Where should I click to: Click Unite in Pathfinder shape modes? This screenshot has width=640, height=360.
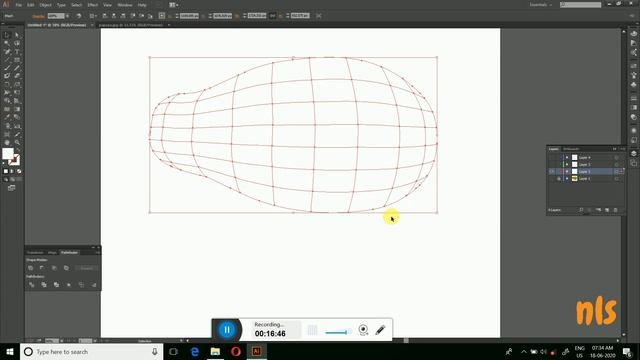click(31, 268)
